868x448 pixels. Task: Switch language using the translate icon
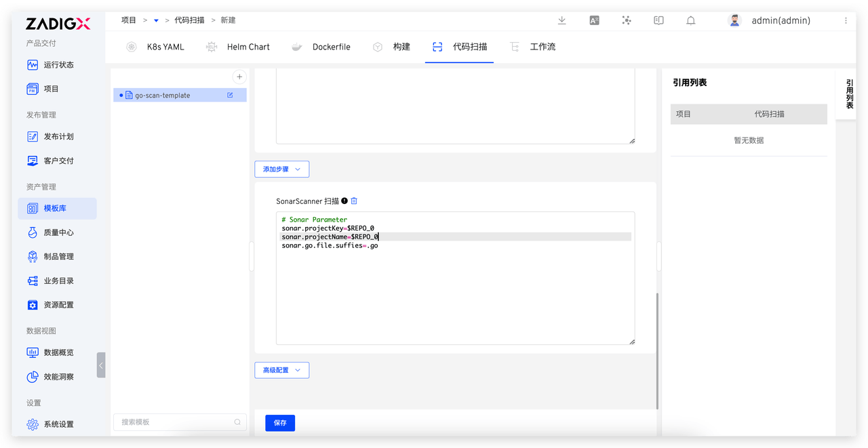[x=594, y=20]
